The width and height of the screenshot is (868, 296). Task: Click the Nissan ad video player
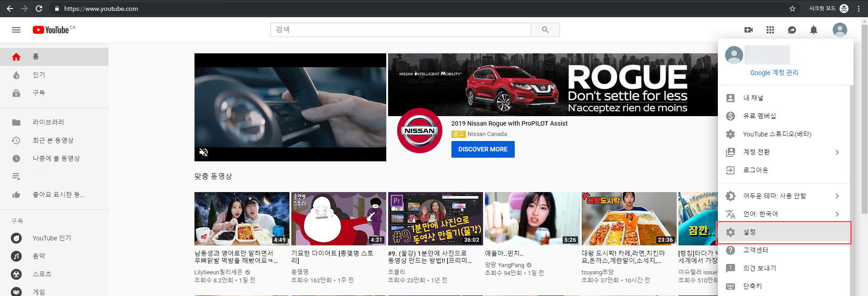290,107
